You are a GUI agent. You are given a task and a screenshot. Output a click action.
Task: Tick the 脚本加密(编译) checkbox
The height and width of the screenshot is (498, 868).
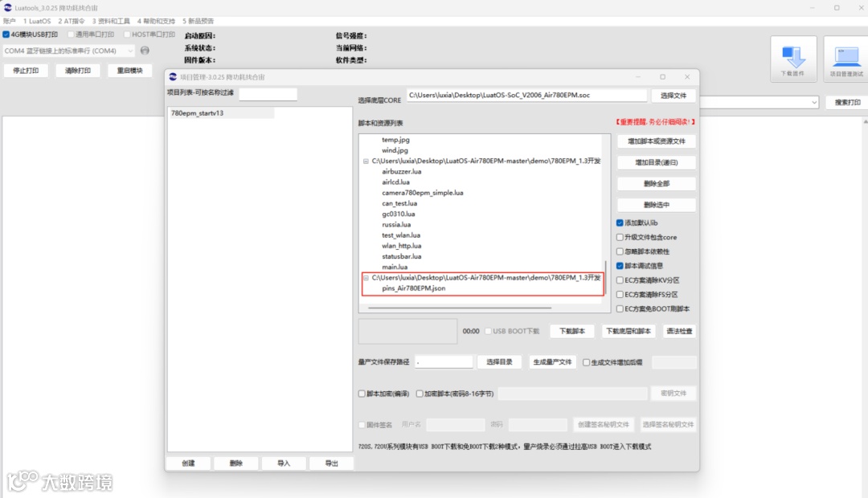[362, 394]
